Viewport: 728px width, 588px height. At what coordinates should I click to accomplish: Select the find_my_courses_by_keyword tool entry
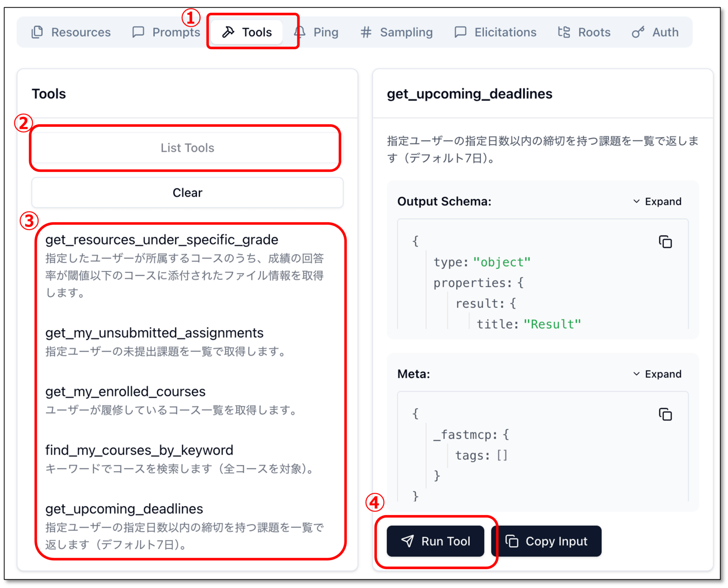139,450
